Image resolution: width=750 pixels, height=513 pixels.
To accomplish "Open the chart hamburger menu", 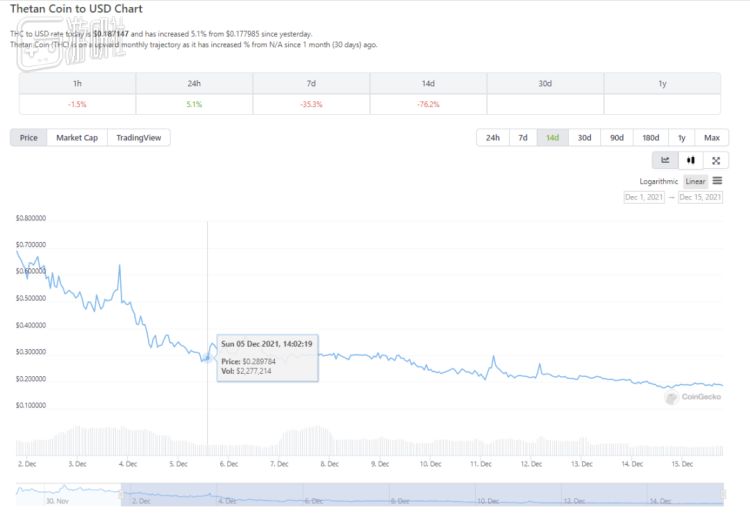I will [717, 181].
